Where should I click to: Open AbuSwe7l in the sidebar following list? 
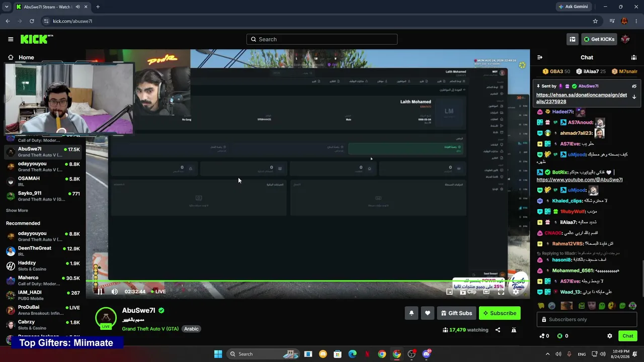(x=43, y=152)
